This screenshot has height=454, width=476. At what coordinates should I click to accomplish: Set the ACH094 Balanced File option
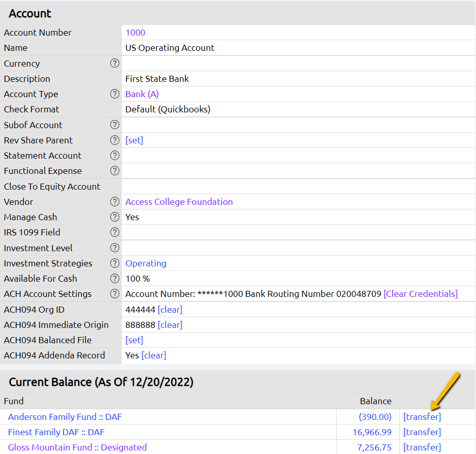[134, 340]
